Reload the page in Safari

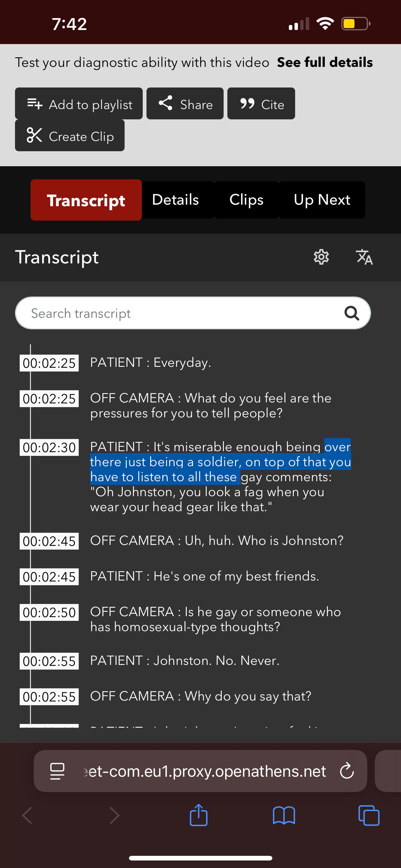coord(347,771)
